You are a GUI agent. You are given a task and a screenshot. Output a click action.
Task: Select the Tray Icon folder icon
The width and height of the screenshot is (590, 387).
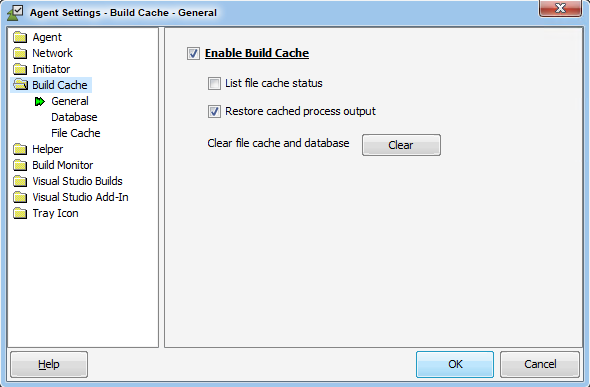(x=20, y=213)
